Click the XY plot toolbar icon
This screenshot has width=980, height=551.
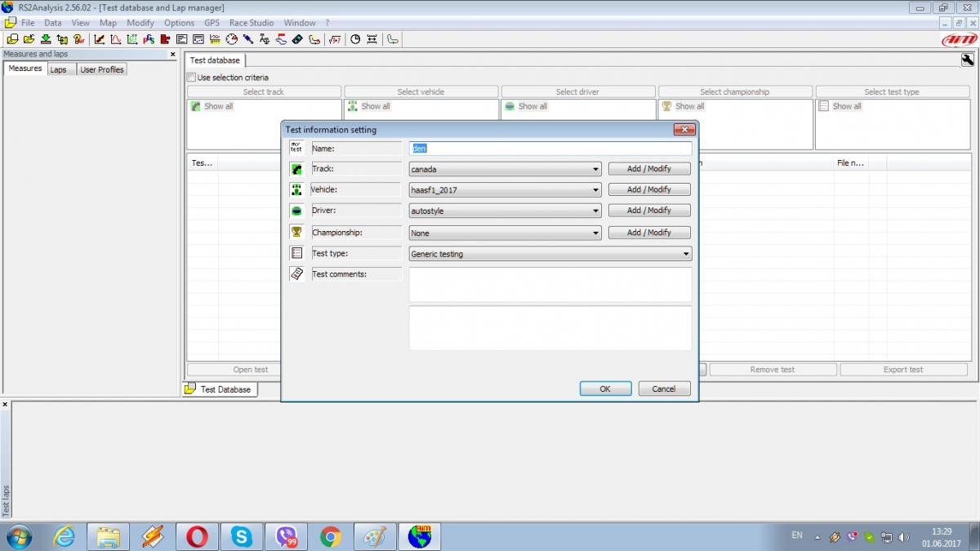[x=132, y=39]
